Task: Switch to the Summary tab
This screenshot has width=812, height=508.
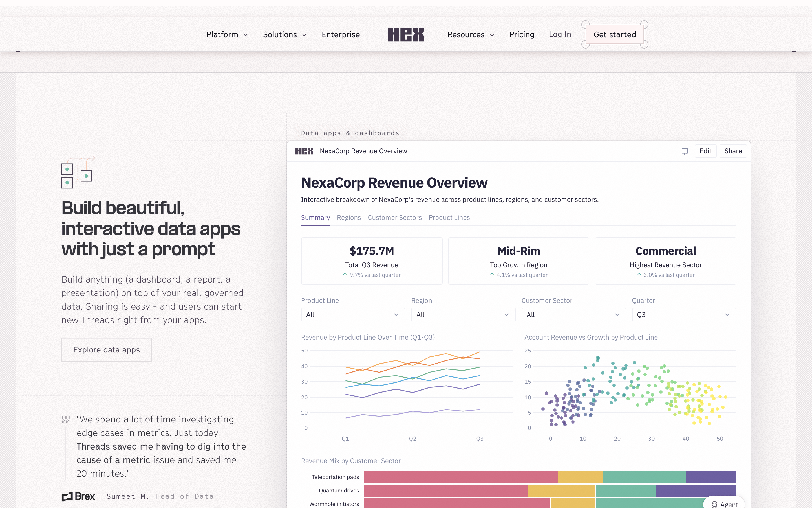Action: (x=315, y=218)
